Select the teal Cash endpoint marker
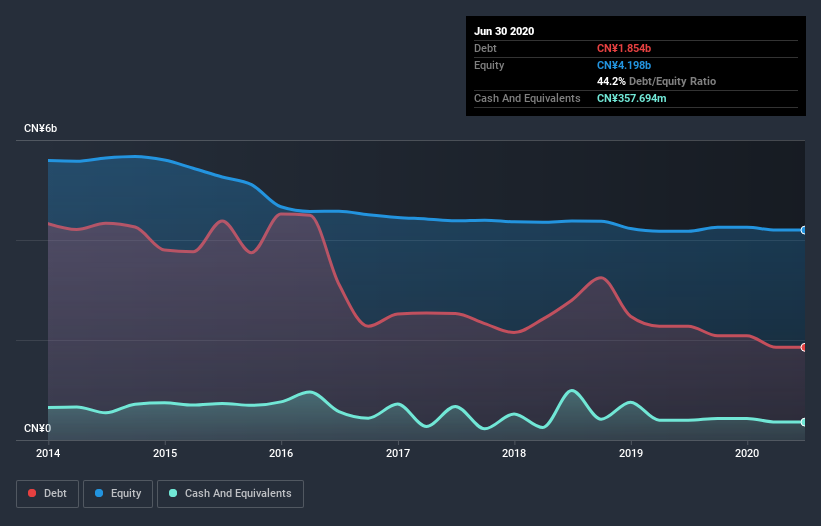This screenshot has height=526, width=821. [x=803, y=422]
